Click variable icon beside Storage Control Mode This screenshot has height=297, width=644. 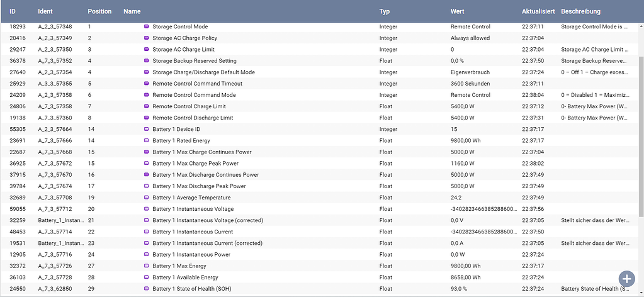coord(147,26)
